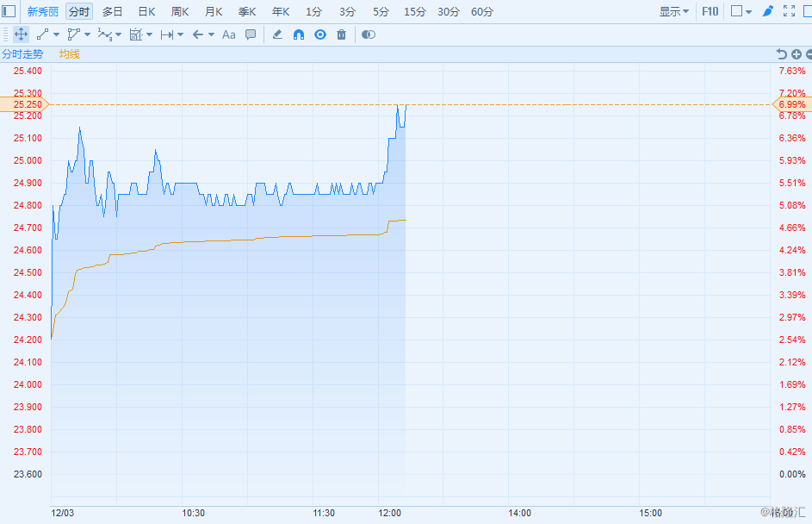Select the 15分 interval
Viewport: 812px width, 524px height.
click(x=415, y=11)
